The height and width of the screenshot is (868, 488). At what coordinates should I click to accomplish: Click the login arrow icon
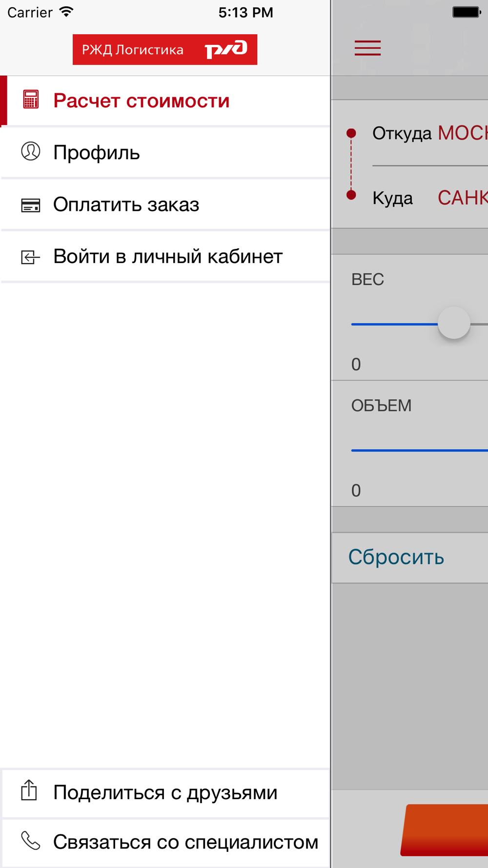pos(30,257)
